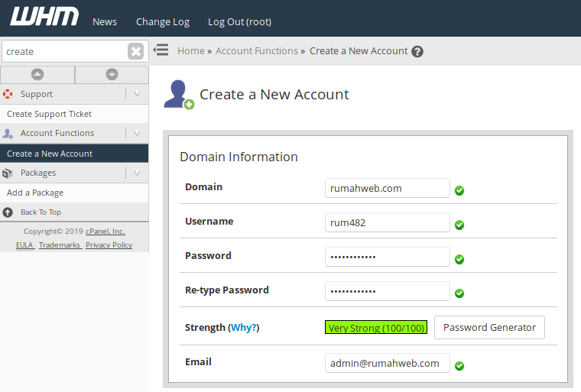
Task: Click the Packages box icon
Action: 8,173
